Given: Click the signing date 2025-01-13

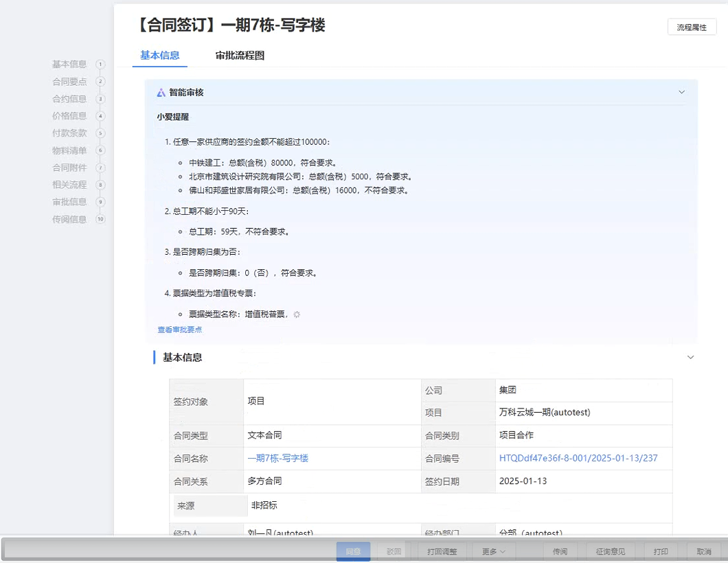Looking at the screenshot, I should tap(523, 481).
